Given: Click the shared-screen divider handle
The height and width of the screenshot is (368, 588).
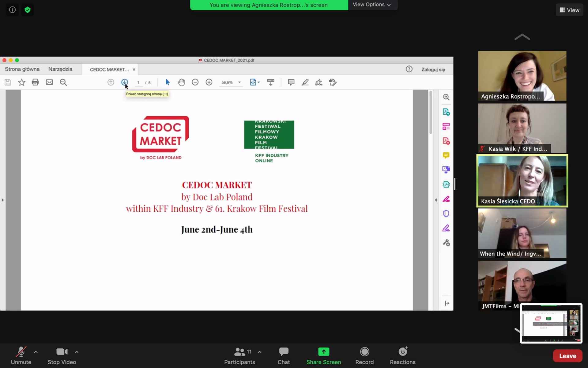Looking at the screenshot, I should (455, 184).
